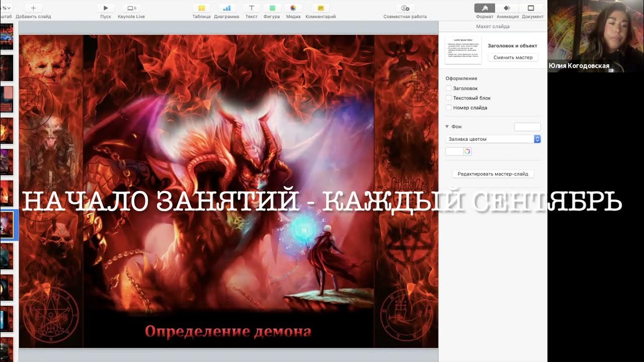Screen dimensions: 644x362
Task: Enable the Номер слайда checkbox
Action: pos(449,108)
